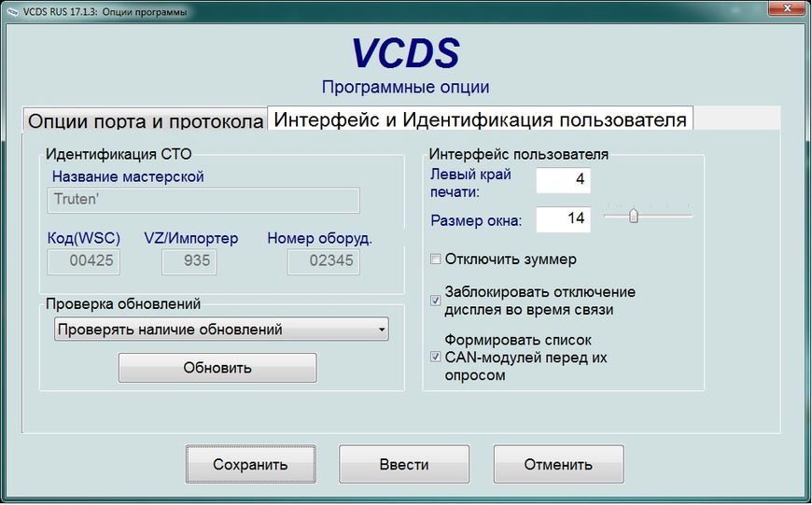Click the large VCDS logo text
Image resolution: width=812 pixels, height=505 pixels.
pos(405,53)
